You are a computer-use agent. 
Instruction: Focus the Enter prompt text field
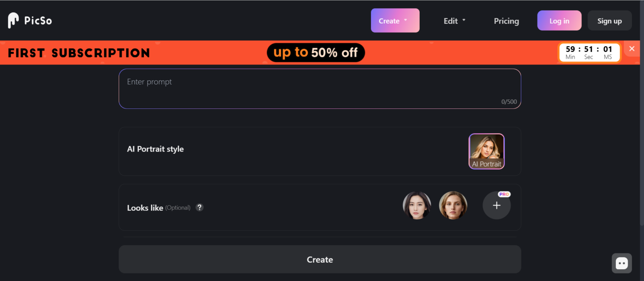tap(319, 88)
